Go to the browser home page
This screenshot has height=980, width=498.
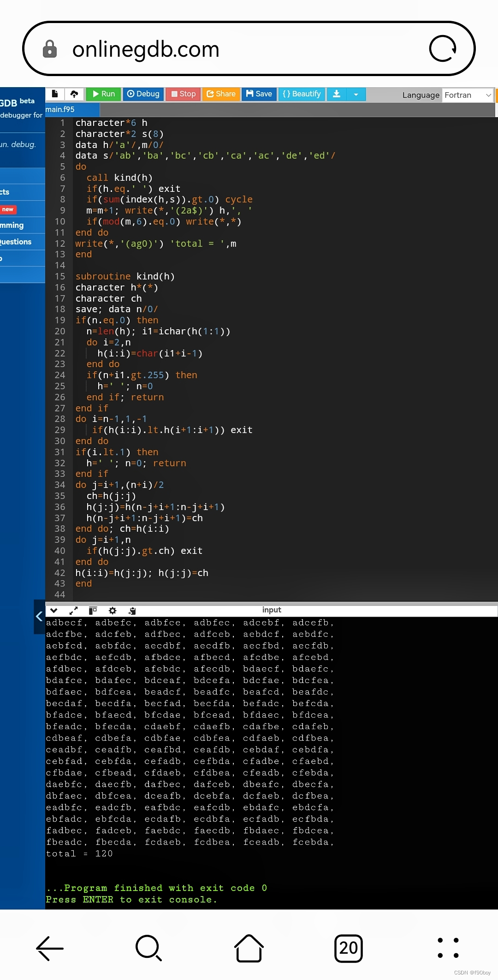click(249, 948)
